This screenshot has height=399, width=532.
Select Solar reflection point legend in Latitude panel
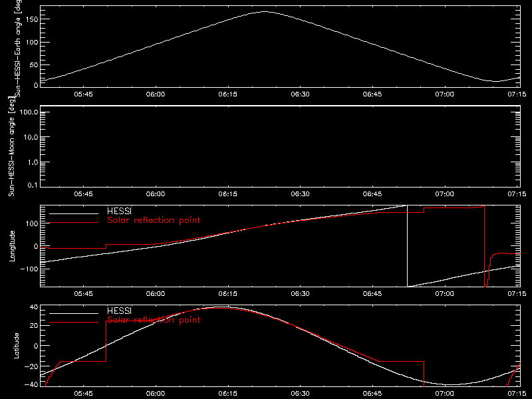pos(154,320)
